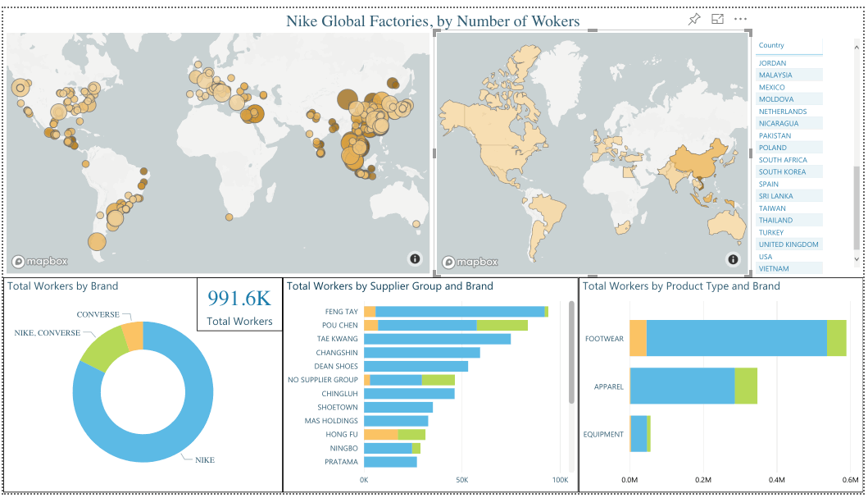Pin the visual with the pin icon
Image resolution: width=868 pixels, height=498 pixels.
(694, 20)
